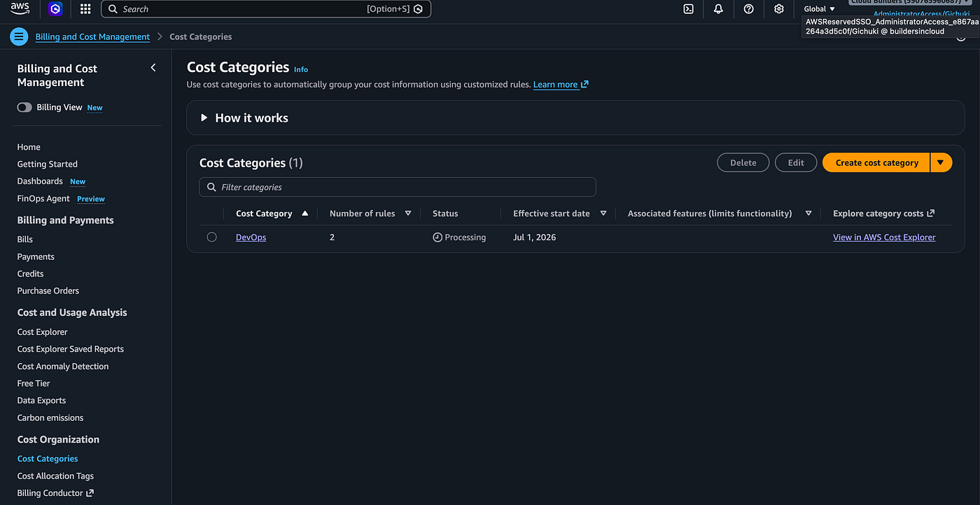Open the settings gear icon
This screenshot has width=980, height=505.
(778, 9)
